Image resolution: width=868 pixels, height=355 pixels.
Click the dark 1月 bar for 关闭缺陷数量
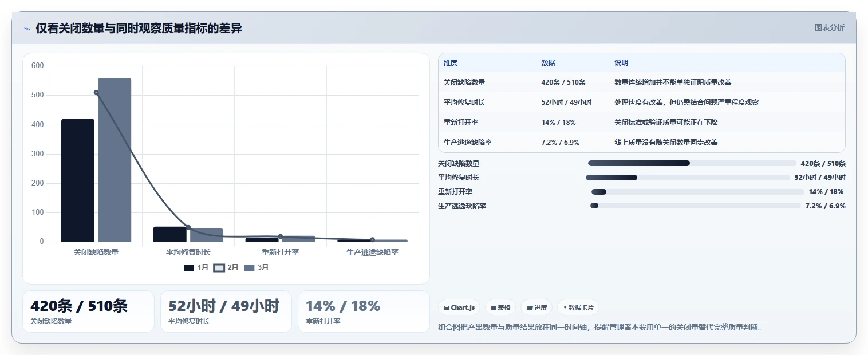click(78, 180)
